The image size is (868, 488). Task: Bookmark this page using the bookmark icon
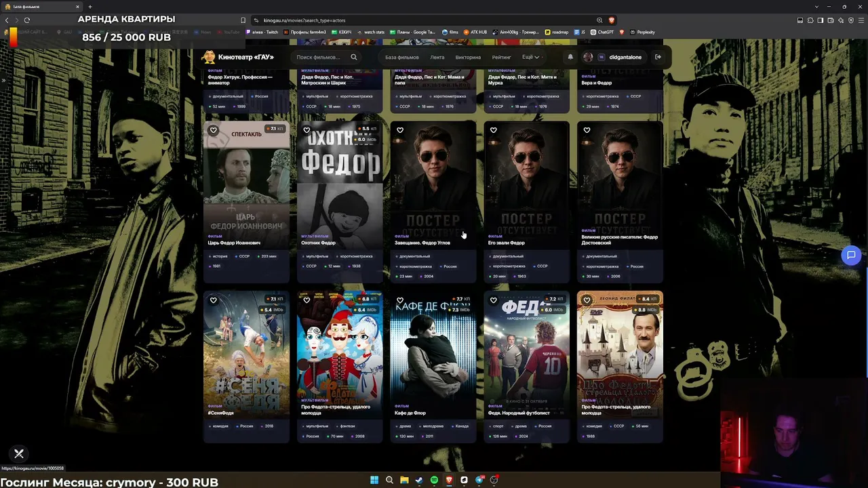point(243,20)
